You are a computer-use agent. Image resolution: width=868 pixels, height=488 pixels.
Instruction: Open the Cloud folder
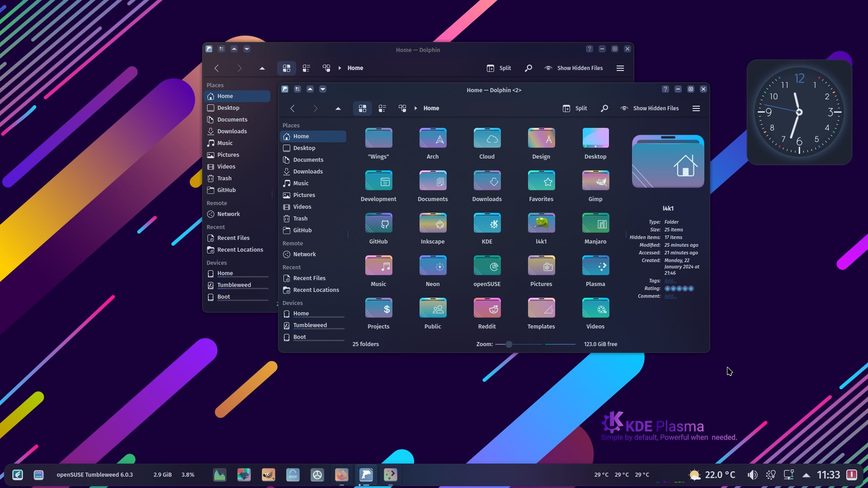coord(487,144)
